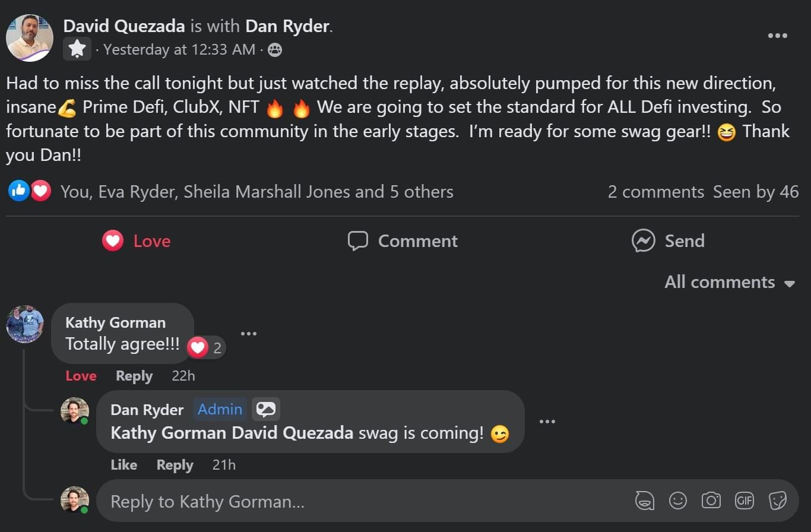Image resolution: width=811 pixels, height=532 pixels.
Task: Open David Quezada's profile link
Action: [x=124, y=26]
